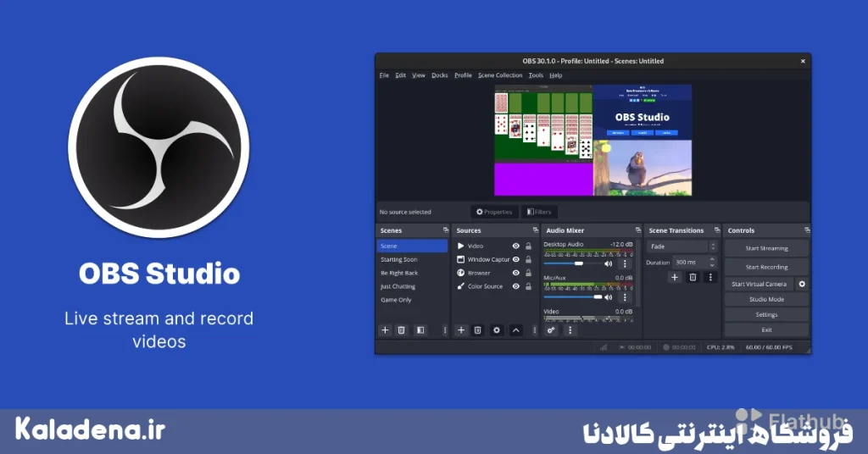Click the brush icon of Color Source
Screen dimensions: 868x454
(x=460, y=286)
